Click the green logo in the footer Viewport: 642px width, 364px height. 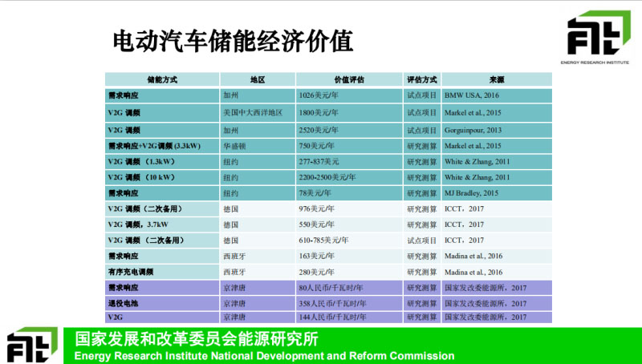[x=32, y=344]
